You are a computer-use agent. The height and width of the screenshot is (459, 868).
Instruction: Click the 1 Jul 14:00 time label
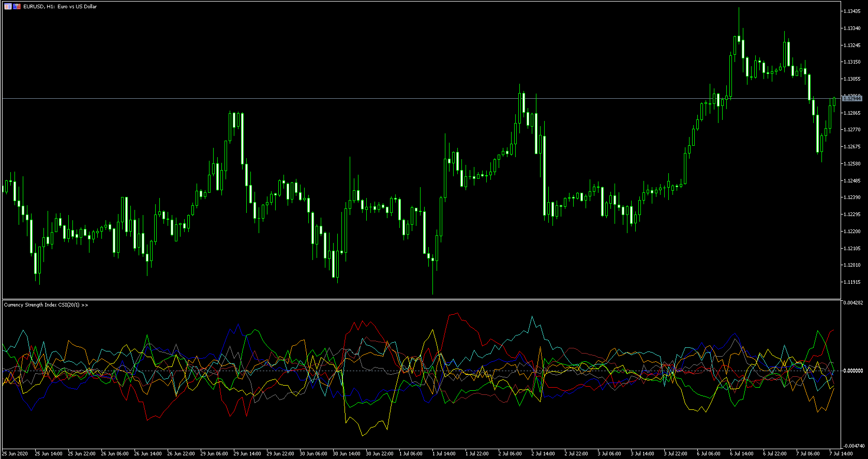point(445,454)
